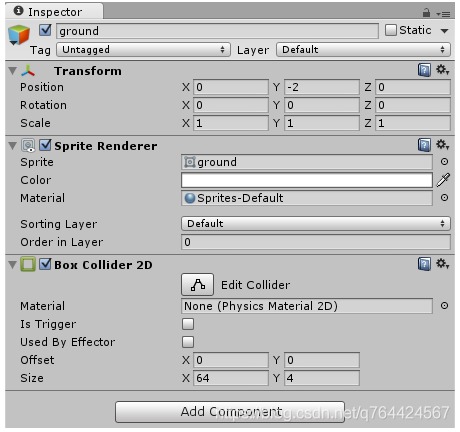The height and width of the screenshot is (432, 460).
Task: Toggle the ground object active checkbox
Action: pos(45,30)
